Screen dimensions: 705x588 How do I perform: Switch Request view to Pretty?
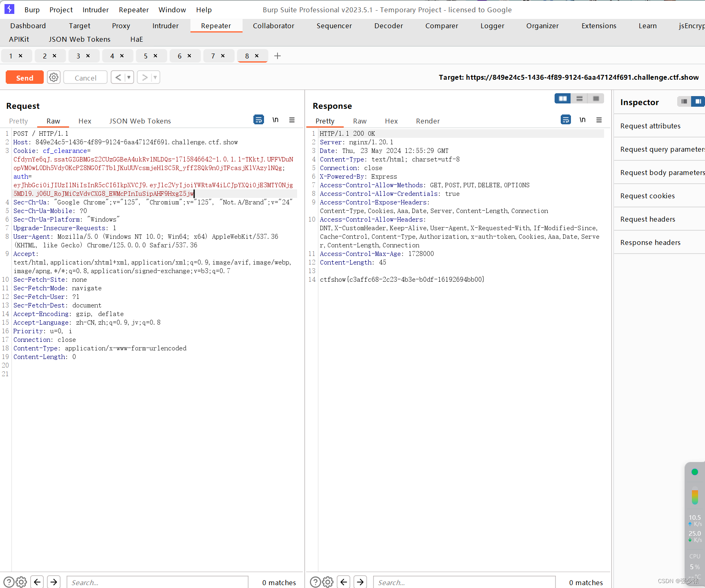pyautogui.click(x=18, y=121)
